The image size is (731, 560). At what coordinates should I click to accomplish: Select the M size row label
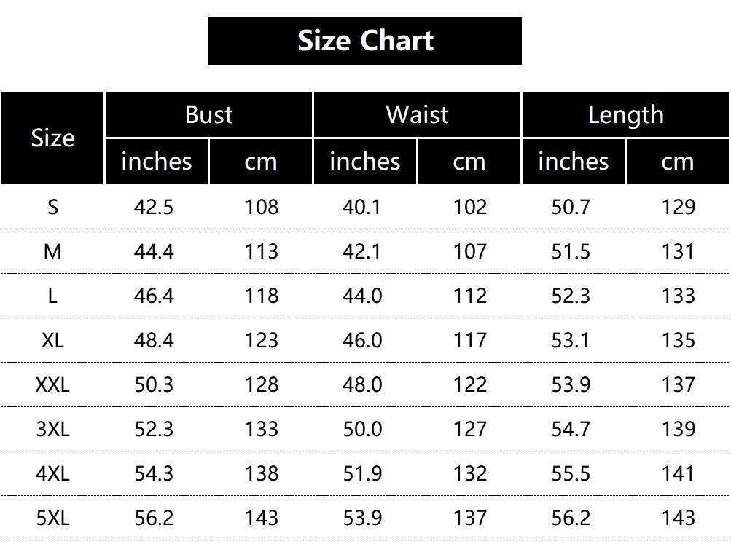tap(52, 252)
